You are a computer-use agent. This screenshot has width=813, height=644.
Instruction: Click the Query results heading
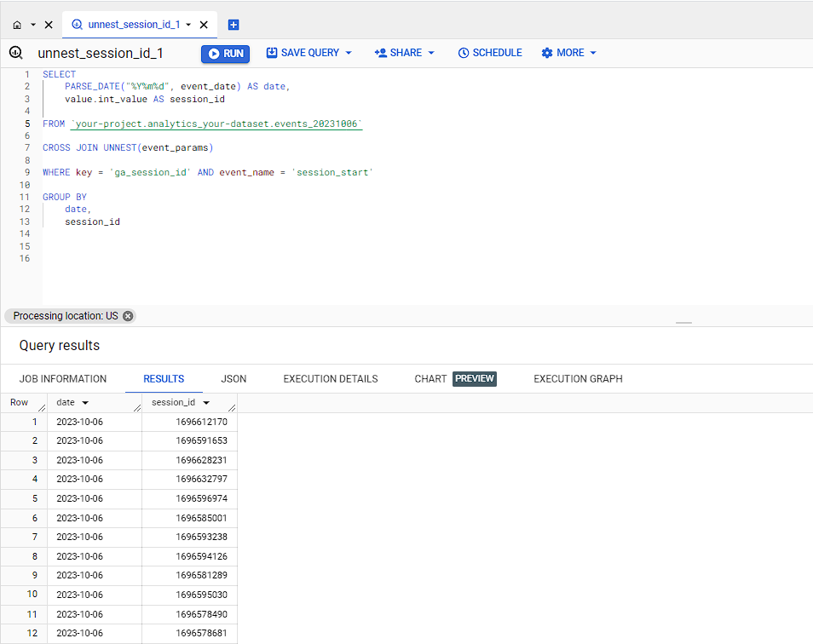pyautogui.click(x=59, y=346)
